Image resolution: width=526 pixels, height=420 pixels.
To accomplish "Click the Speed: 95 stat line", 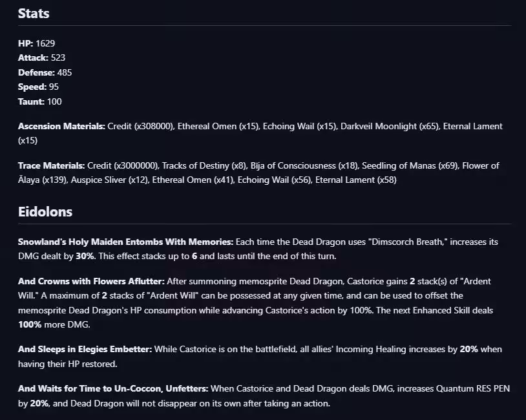I will pos(38,87).
